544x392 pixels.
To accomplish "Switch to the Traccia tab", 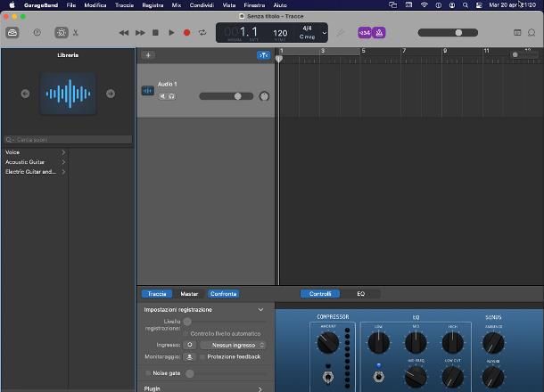I will pos(157,294).
